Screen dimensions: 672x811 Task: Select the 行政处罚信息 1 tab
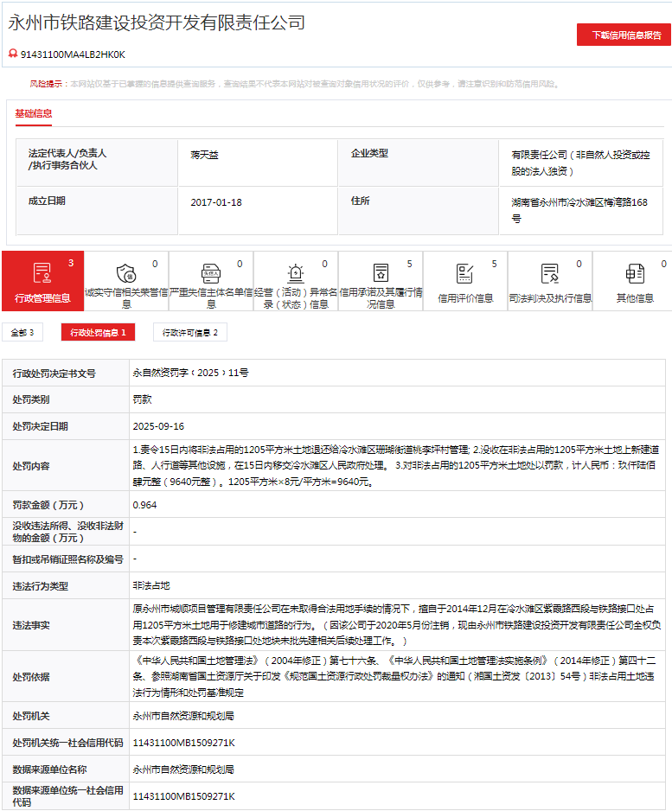[99, 333]
